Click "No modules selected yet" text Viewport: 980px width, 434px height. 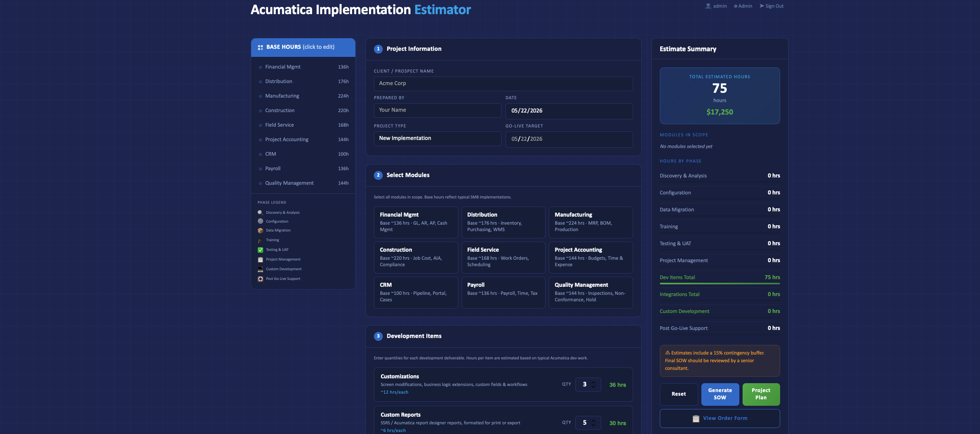coord(686,147)
